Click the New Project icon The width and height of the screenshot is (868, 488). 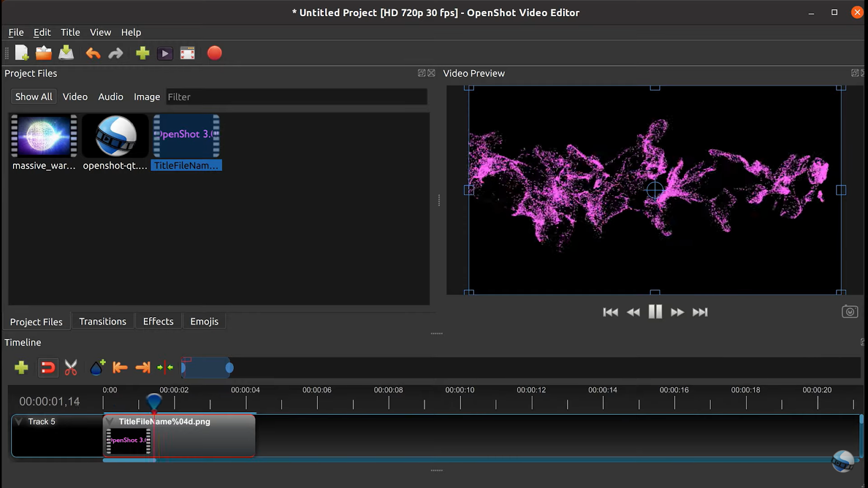pyautogui.click(x=22, y=53)
